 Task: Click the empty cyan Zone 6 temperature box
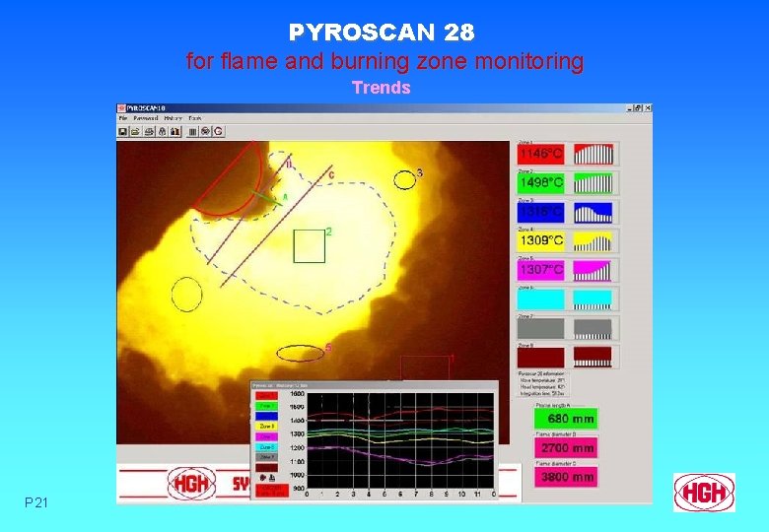tap(541, 299)
